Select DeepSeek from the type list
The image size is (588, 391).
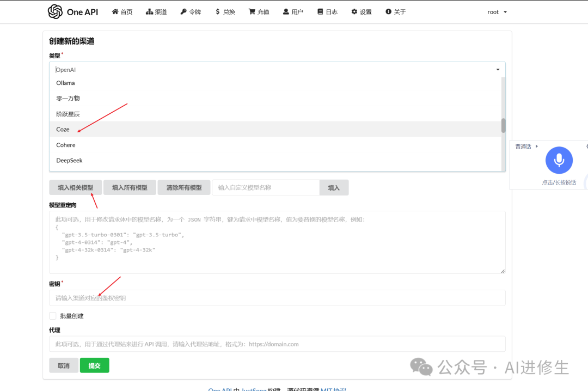tap(275, 160)
